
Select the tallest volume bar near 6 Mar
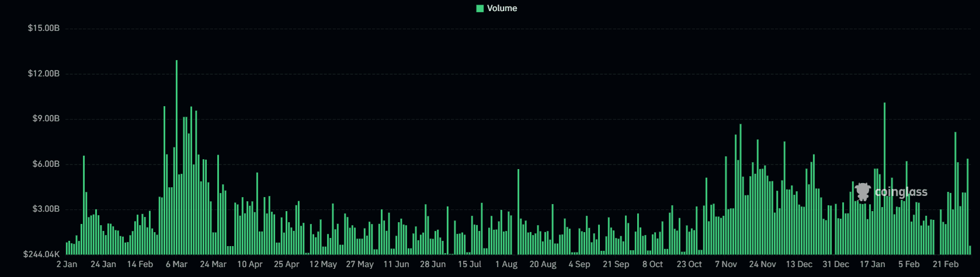click(x=176, y=157)
